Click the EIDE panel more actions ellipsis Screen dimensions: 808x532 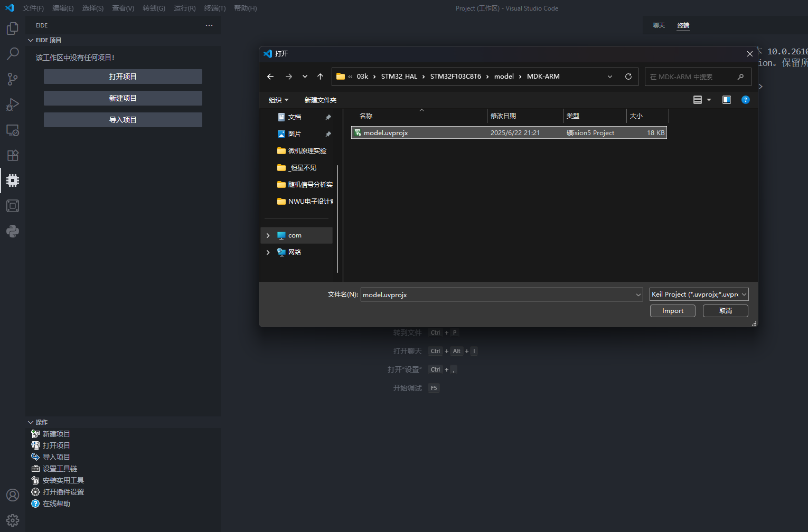209,25
